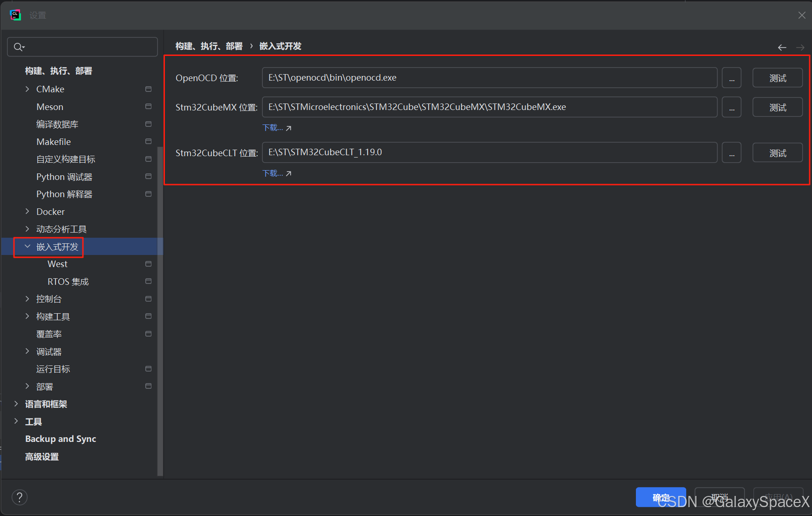The width and height of the screenshot is (812, 516).
Task: Focus the Stm32CubeCLT 位置 path field
Action: tap(490, 152)
